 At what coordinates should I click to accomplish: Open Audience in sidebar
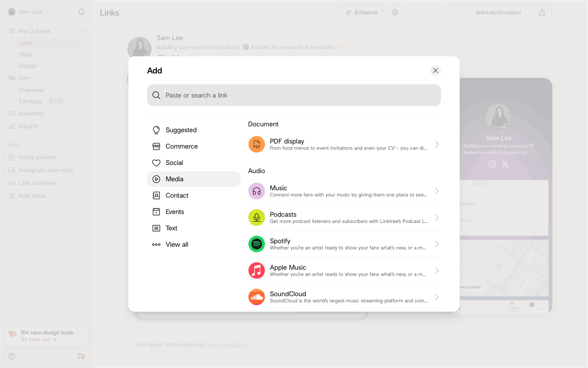(x=31, y=113)
